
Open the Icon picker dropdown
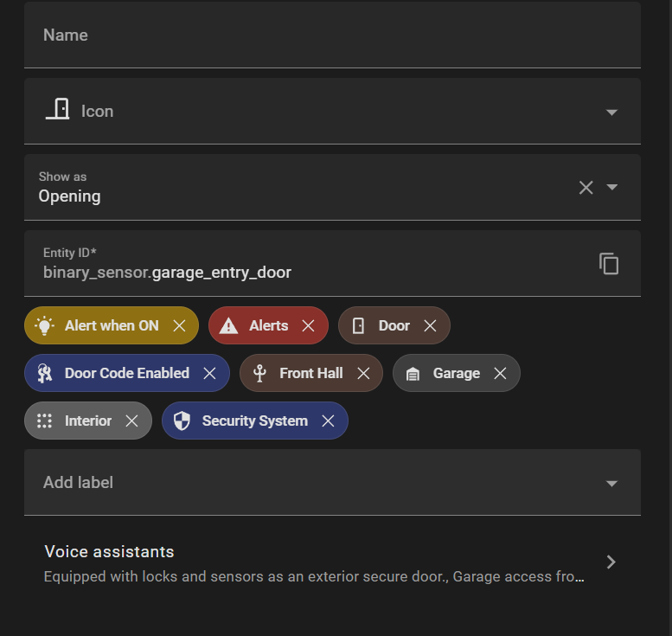[x=611, y=112]
